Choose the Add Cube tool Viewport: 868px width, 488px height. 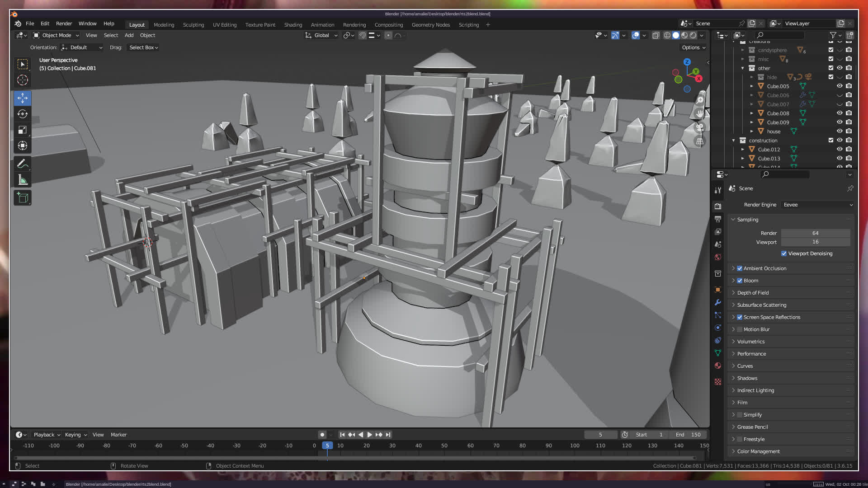click(23, 197)
